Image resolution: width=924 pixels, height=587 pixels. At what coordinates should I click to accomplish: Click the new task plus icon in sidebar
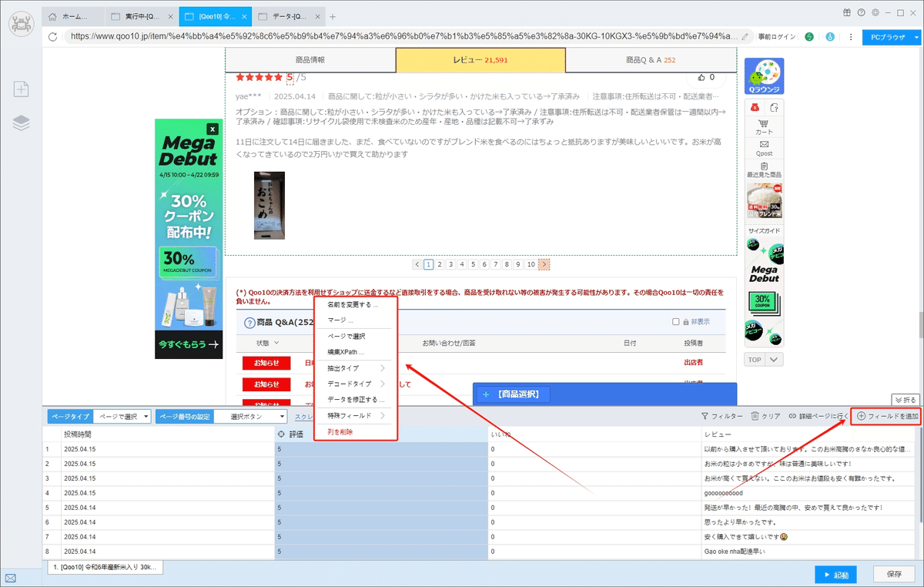(22, 89)
